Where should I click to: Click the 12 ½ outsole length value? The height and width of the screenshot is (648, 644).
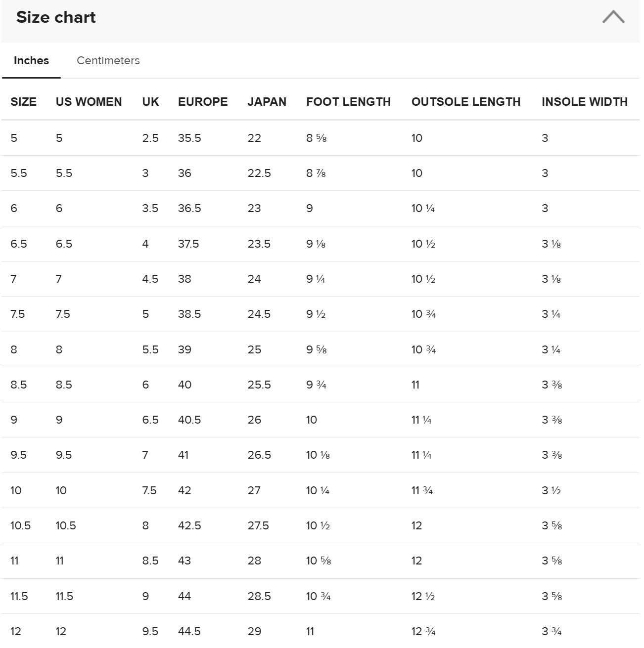click(x=423, y=596)
